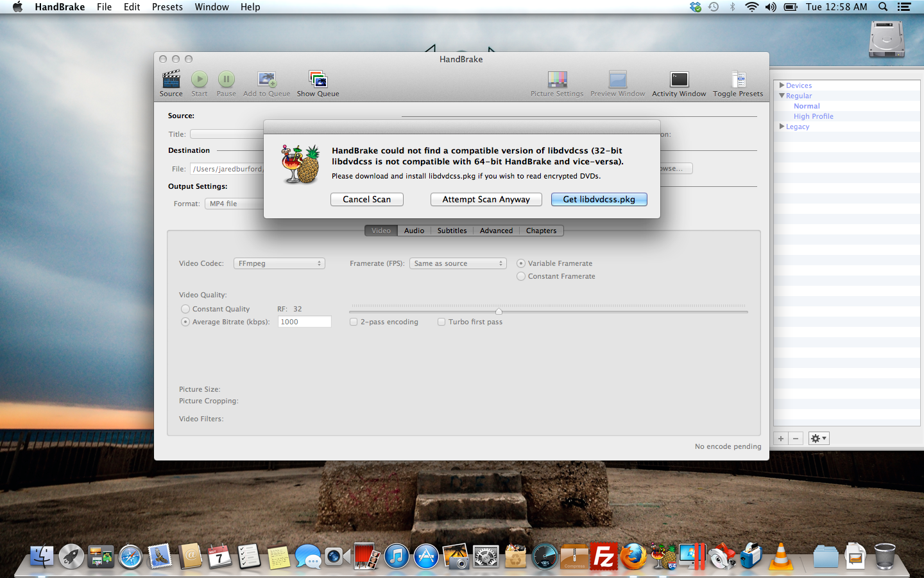The height and width of the screenshot is (578, 924).
Task: Click the Attempt Scan Anyway button
Action: click(x=486, y=200)
